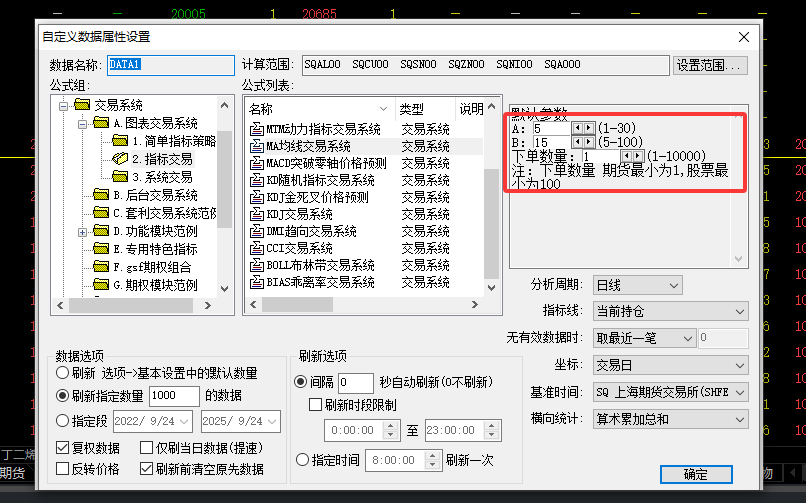This screenshot has height=503, width=806.
Task: Open the 无有效数据时 dropdown showing 取最近一笔
Action: (644, 338)
